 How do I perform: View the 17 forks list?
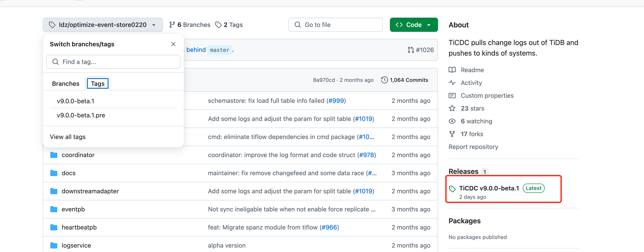(x=472, y=134)
